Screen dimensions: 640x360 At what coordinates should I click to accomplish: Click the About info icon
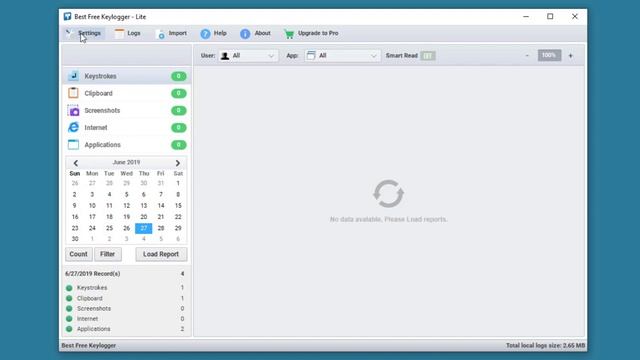tap(245, 34)
